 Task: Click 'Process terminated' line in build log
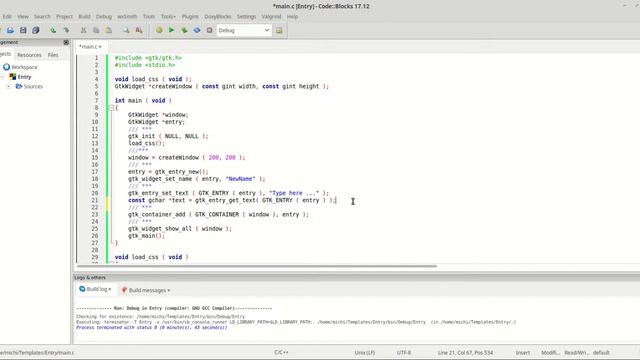pos(151,327)
